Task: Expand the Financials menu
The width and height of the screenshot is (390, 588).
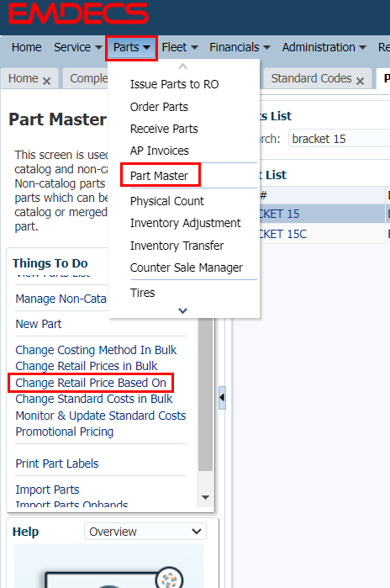Action: pos(240,47)
